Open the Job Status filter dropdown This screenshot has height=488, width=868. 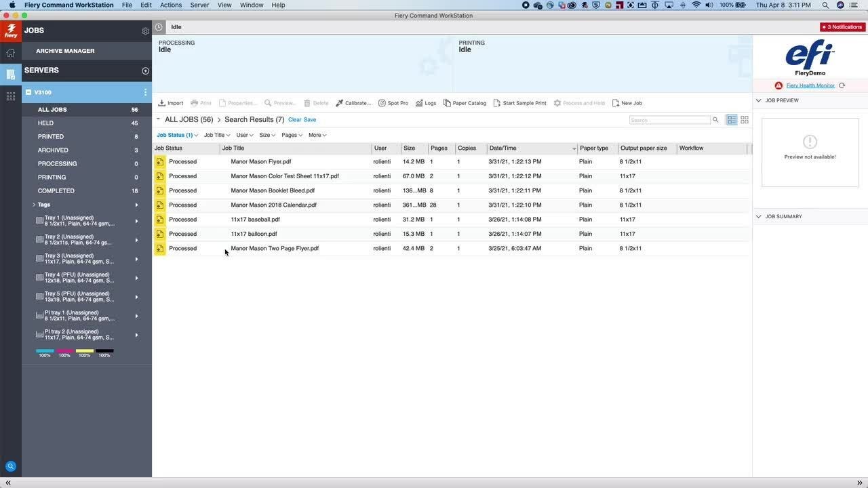tap(177, 135)
